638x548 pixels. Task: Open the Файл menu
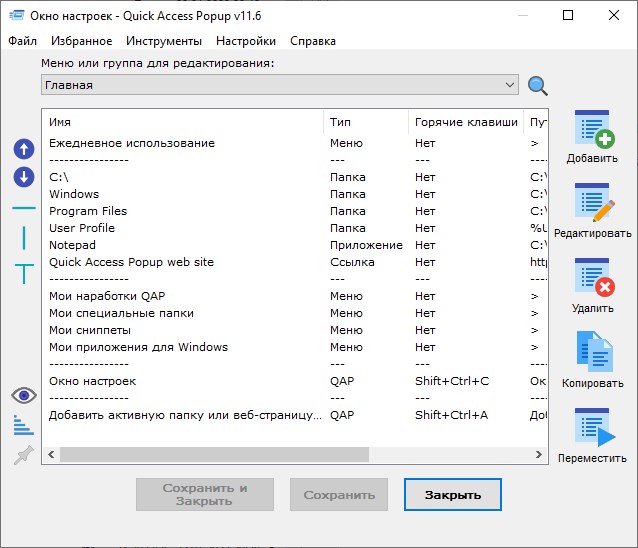pyautogui.click(x=23, y=41)
